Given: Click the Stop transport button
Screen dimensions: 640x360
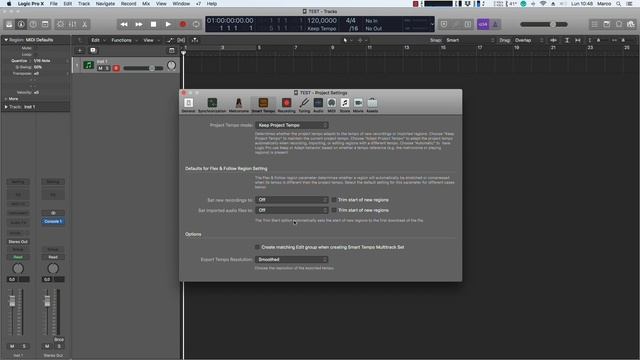Looking at the screenshot, I should point(153,24).
